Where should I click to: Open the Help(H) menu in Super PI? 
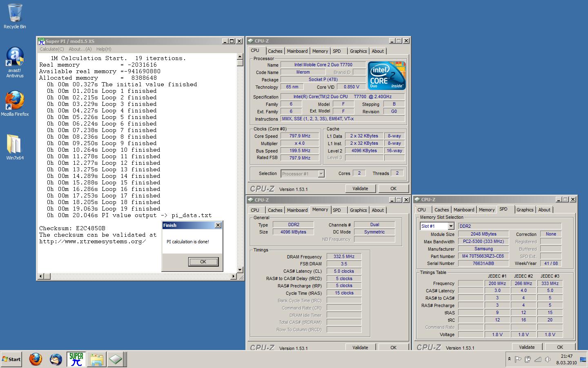(104, 49)
